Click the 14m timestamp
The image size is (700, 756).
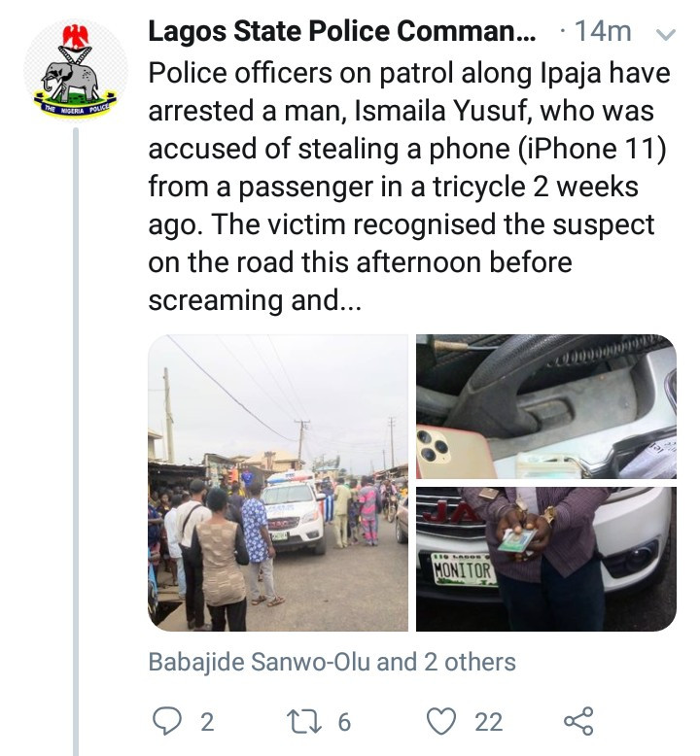tap(602, 32)
